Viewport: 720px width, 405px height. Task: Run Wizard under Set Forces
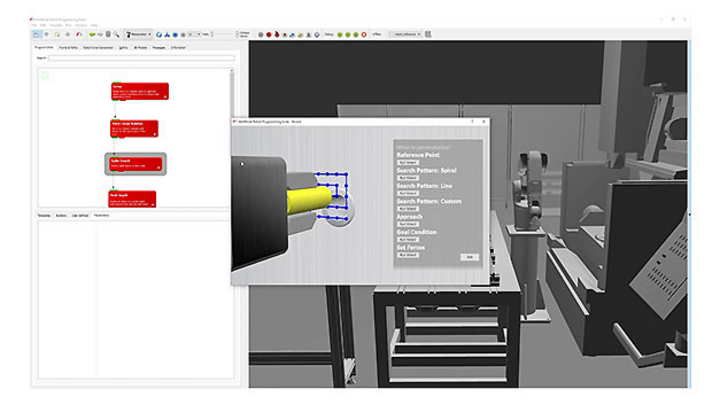click(408, 255)
